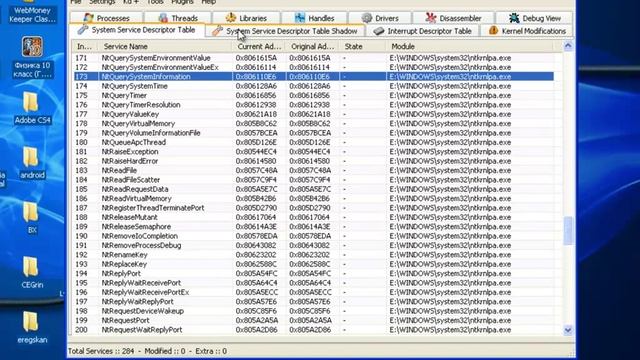This screenshot has width=640, height=360.
Task: Switch to the Disassembler tab
Action: pyautogui.click(x=453, y=18)
